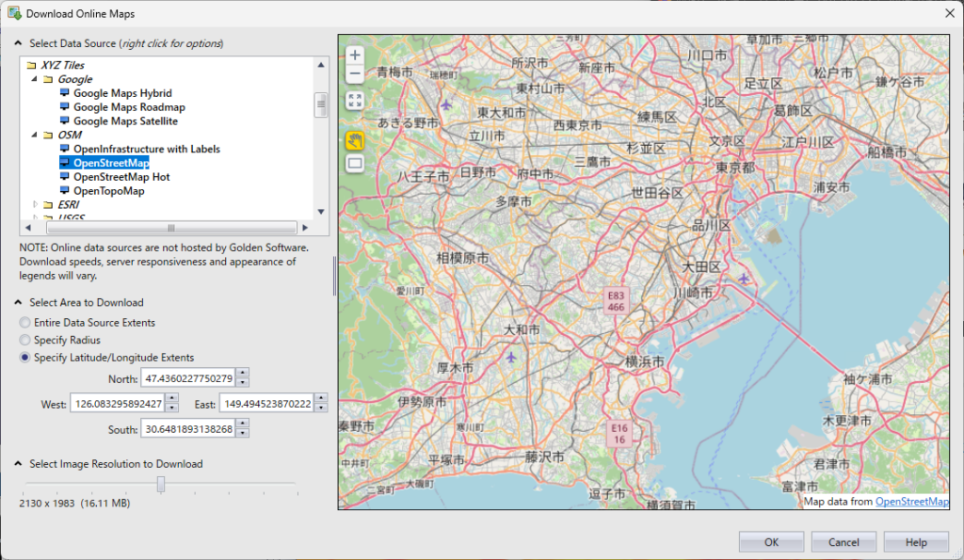Select OpenInfrastructure with Labels source

146,149
